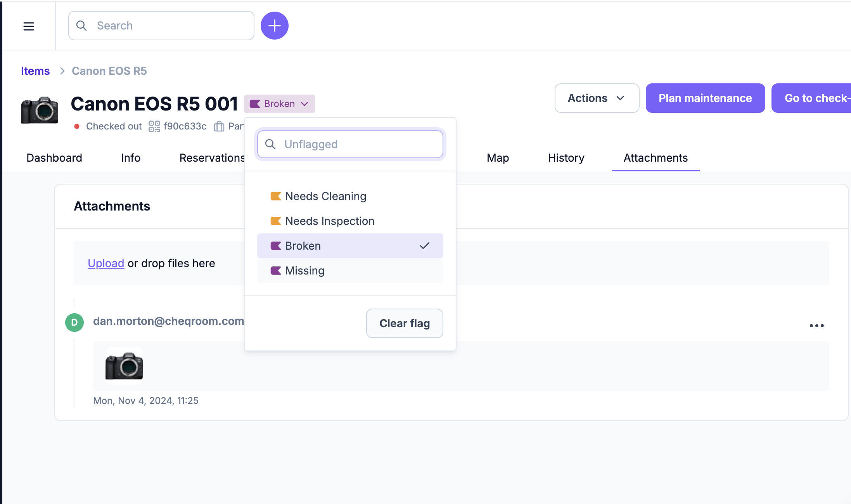
Task: Click the Canon EOS R5 breadcrumb
Action: [x=109, y=71]
